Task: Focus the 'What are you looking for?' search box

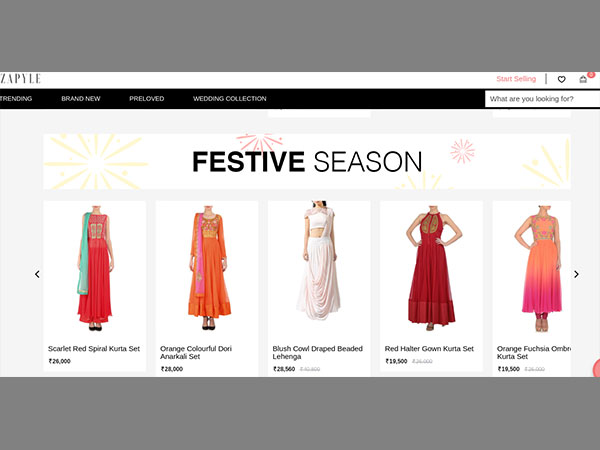Action: tap(542, 99)
